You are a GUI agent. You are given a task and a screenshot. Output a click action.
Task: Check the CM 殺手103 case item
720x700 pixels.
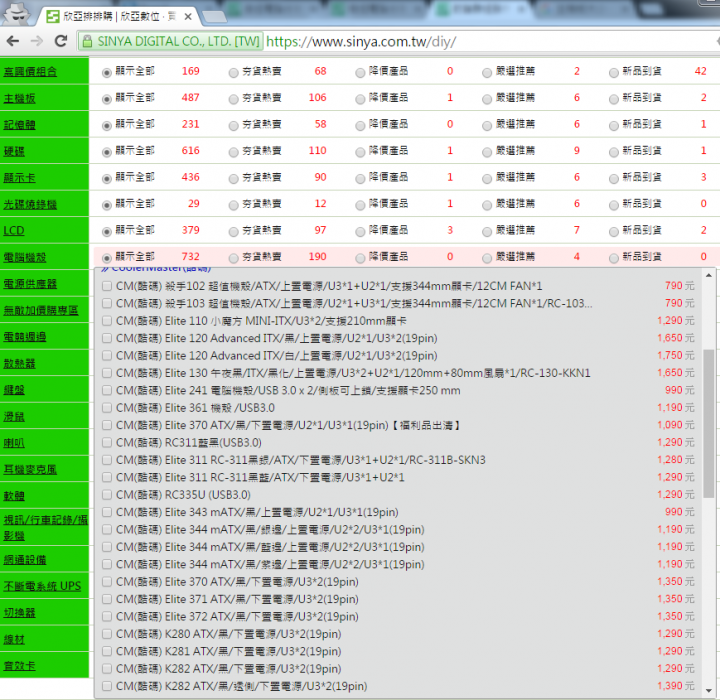pyautogui.click(x=107, y=304)
